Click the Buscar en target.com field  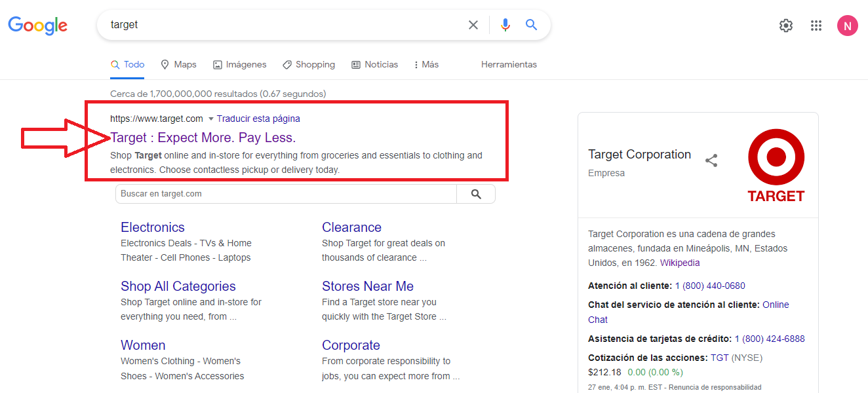coord(286,194)
